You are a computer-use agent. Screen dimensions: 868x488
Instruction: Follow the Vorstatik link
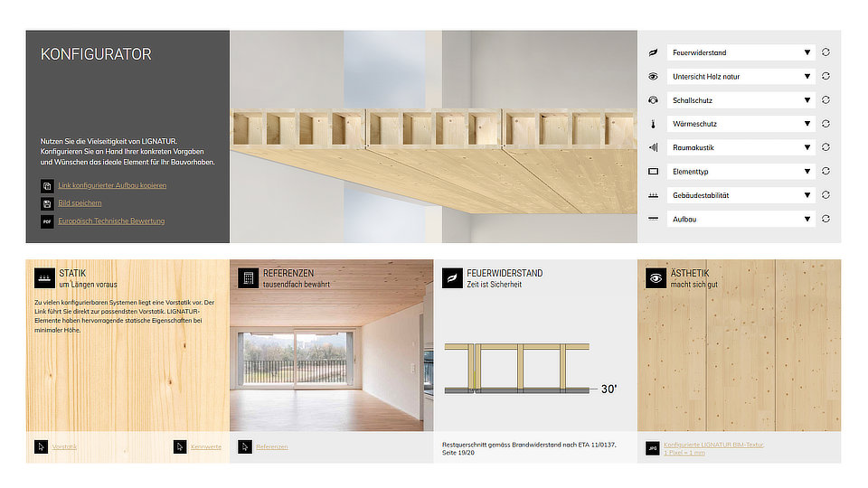click(x=64, y=446)
